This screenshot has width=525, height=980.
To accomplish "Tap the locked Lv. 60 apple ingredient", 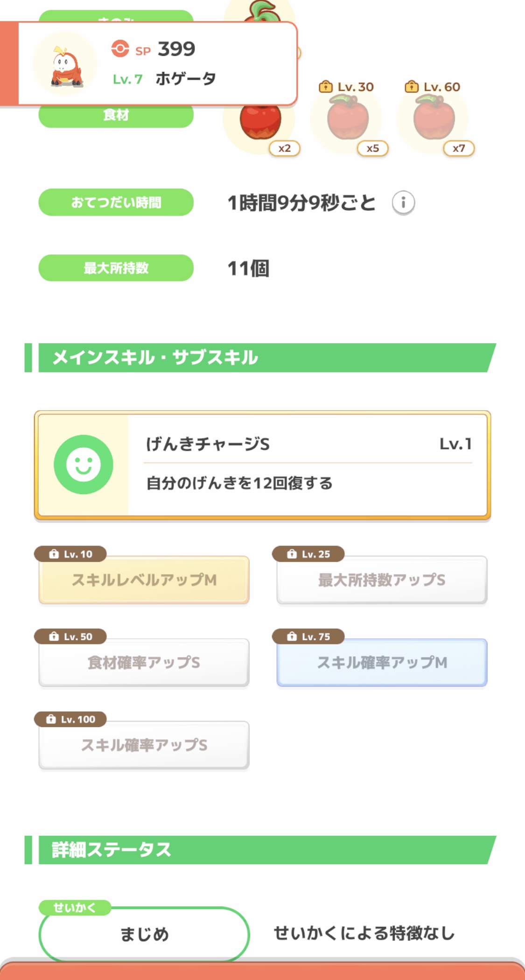I will tap(434, 118).
